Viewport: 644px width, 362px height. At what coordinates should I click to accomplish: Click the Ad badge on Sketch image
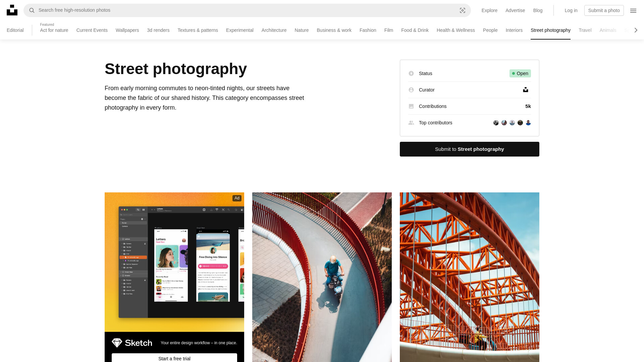[237, 198]
